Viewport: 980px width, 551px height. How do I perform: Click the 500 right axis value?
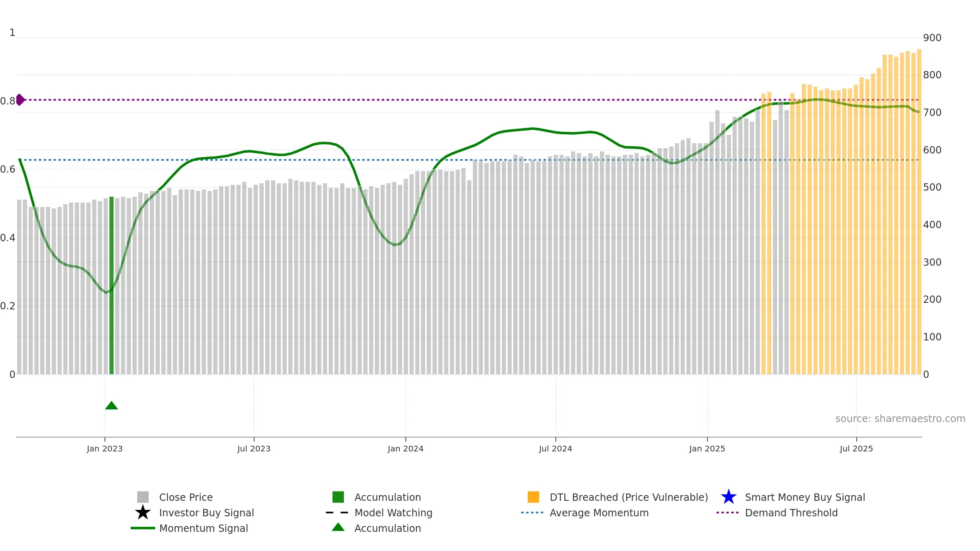932,187
